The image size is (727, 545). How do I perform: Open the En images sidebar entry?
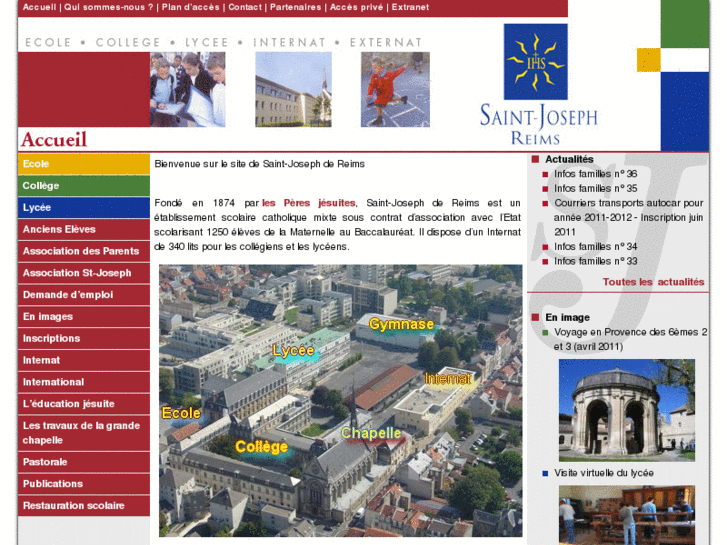coord(84,316)
